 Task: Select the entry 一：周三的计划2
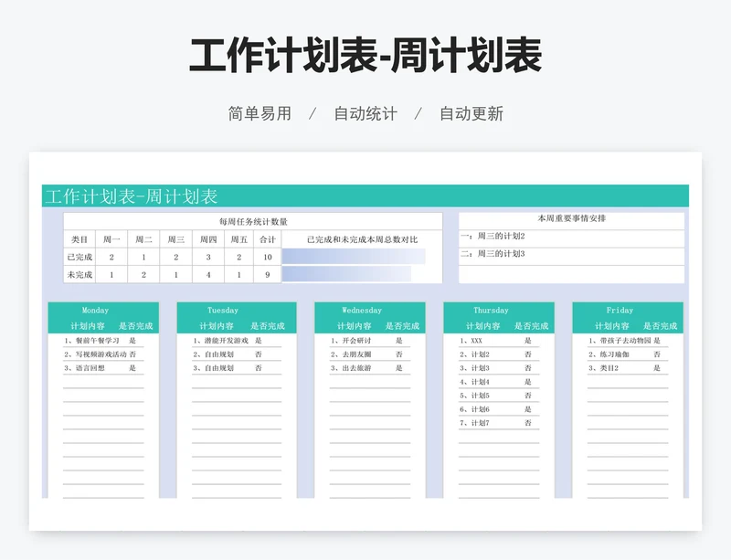coord(493,236)
